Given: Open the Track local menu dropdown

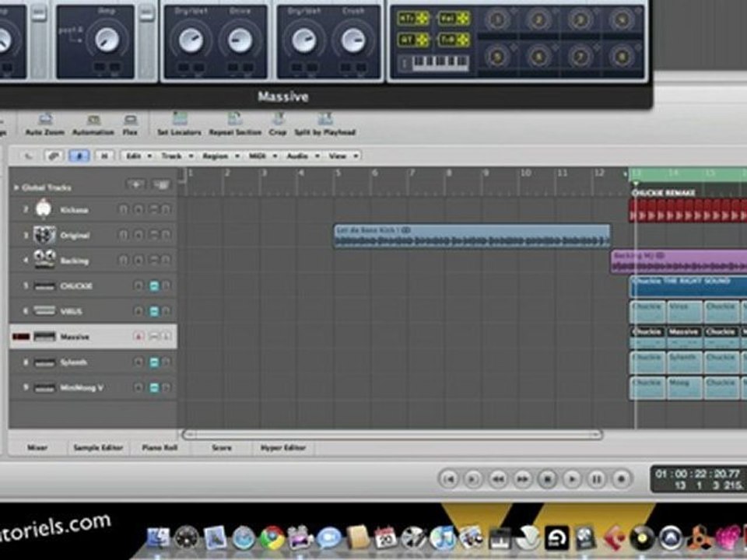Looking at the screenshot, I should pyautogui.click(x=177, y=156).
